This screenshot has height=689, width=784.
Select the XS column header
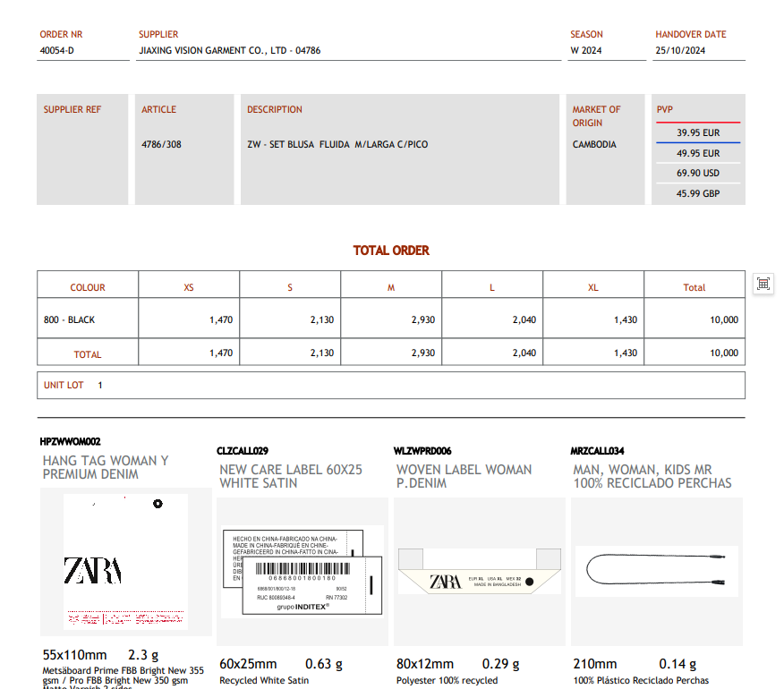pyautogui.click(x=189, y=287)
